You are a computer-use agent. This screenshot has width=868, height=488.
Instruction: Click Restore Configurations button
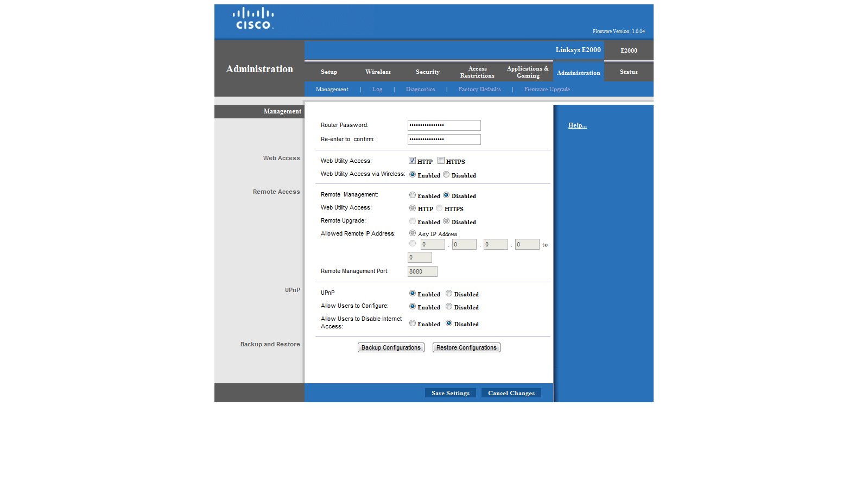pyautogui.click(x=466, y=347)
